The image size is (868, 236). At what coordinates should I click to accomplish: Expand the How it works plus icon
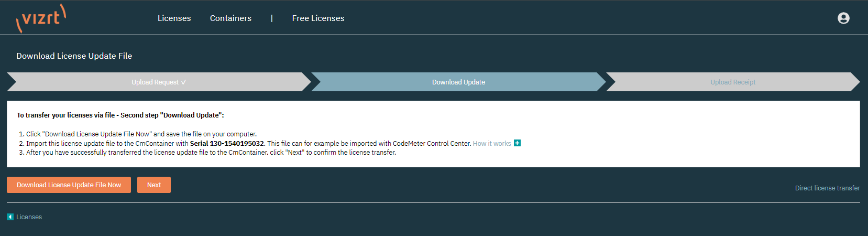pos(517,143)
